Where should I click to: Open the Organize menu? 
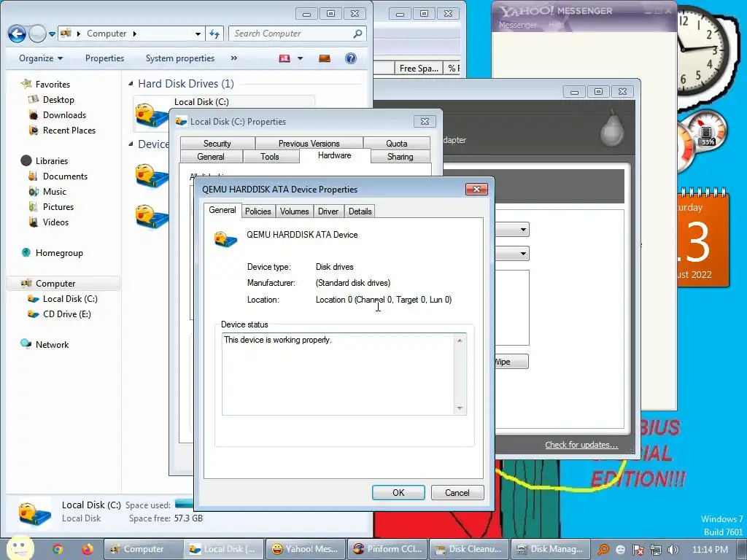coord(41,58)
